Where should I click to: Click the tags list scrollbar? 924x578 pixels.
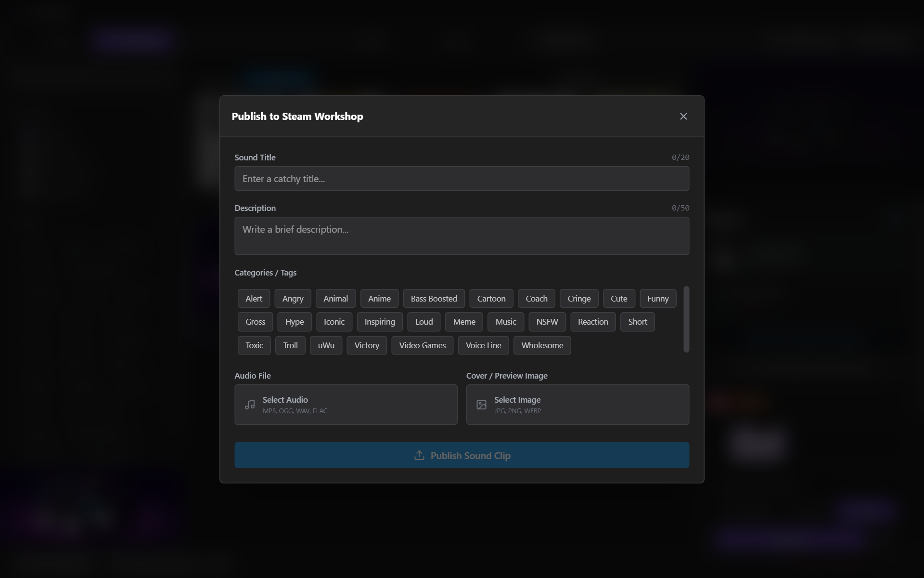coord(686,319)
